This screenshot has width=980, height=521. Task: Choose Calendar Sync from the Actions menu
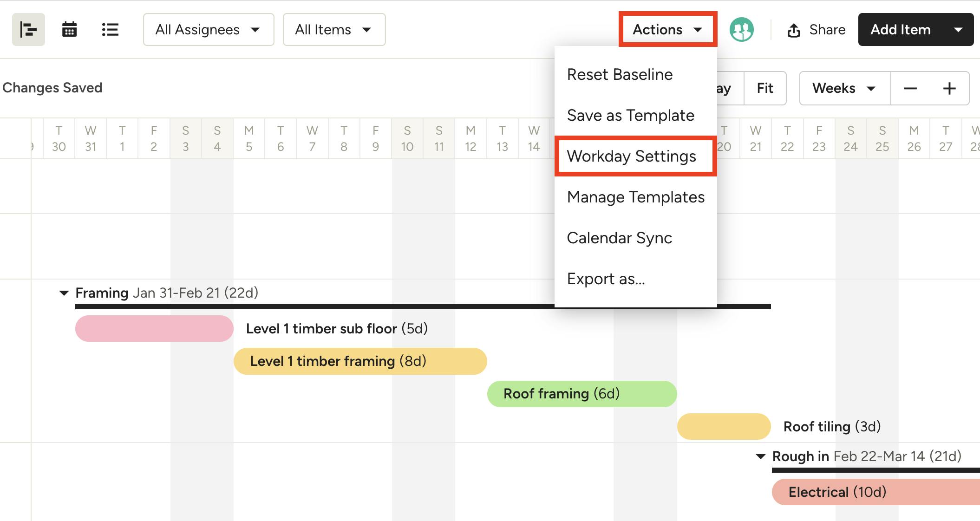tap(619, 238)
